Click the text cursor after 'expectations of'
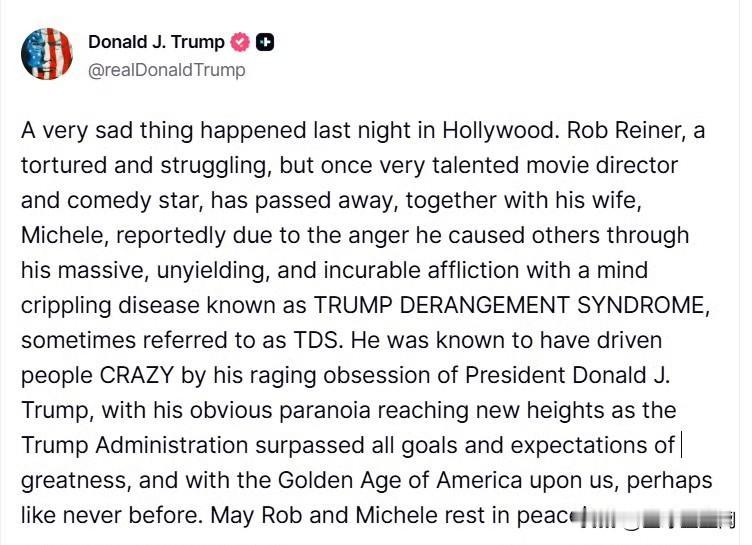This screenshot has height=545, width=752. (681, 445)
